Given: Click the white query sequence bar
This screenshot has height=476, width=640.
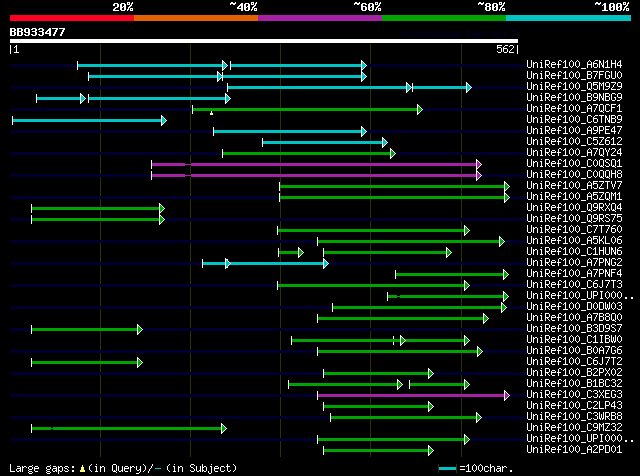Looking at the screenshot, I should click(264, 41).
